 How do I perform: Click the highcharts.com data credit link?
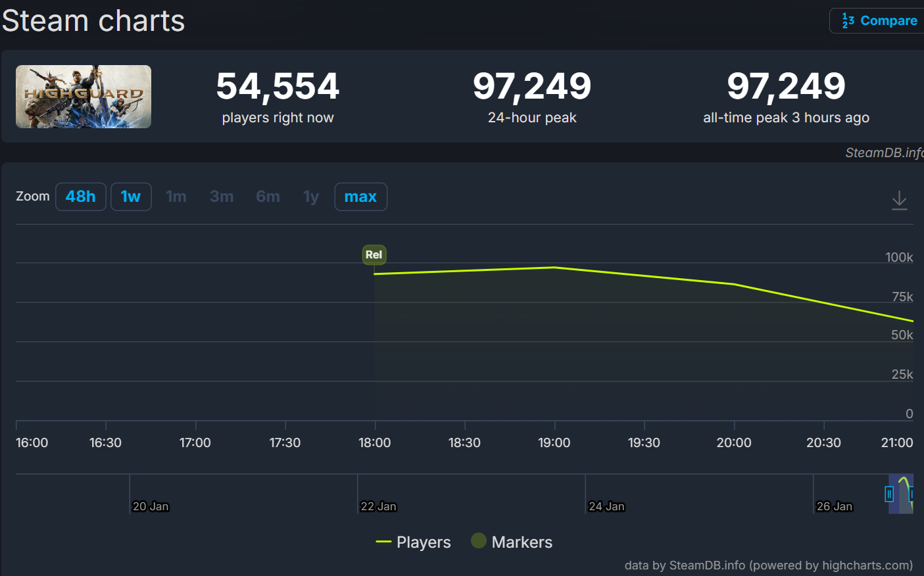[x=768, y=565]
